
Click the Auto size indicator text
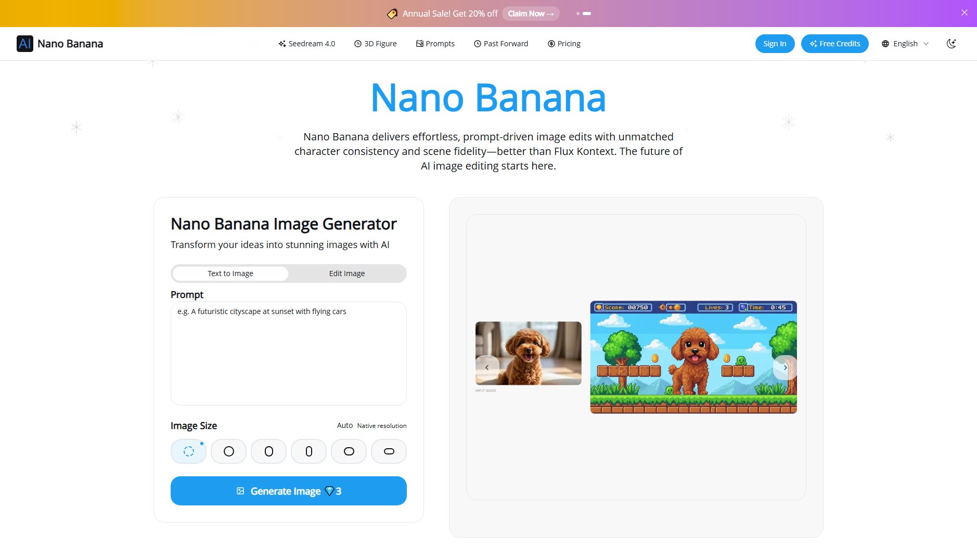pyautogui.click(x=344, y=425)
